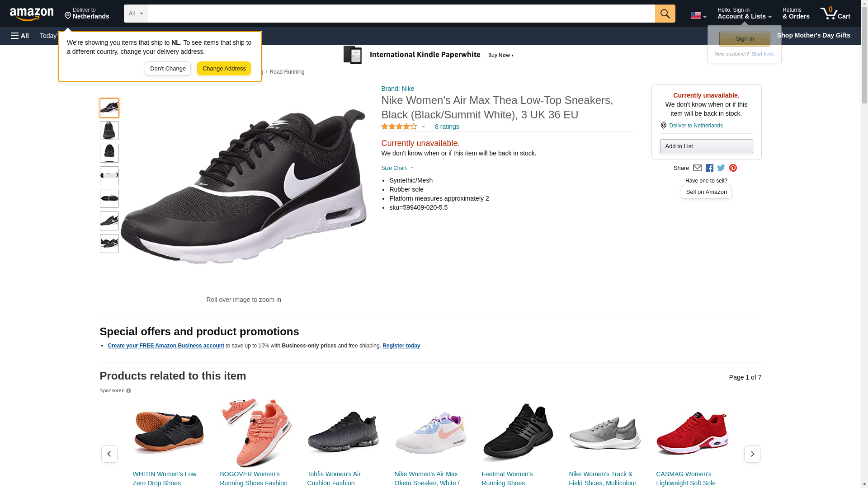
Task: Open the 8 ratings link
Action: [447, 127]
